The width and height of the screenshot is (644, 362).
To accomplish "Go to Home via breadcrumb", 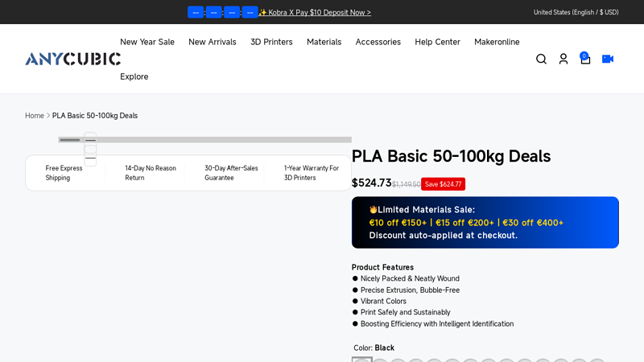I will point(34,116).
